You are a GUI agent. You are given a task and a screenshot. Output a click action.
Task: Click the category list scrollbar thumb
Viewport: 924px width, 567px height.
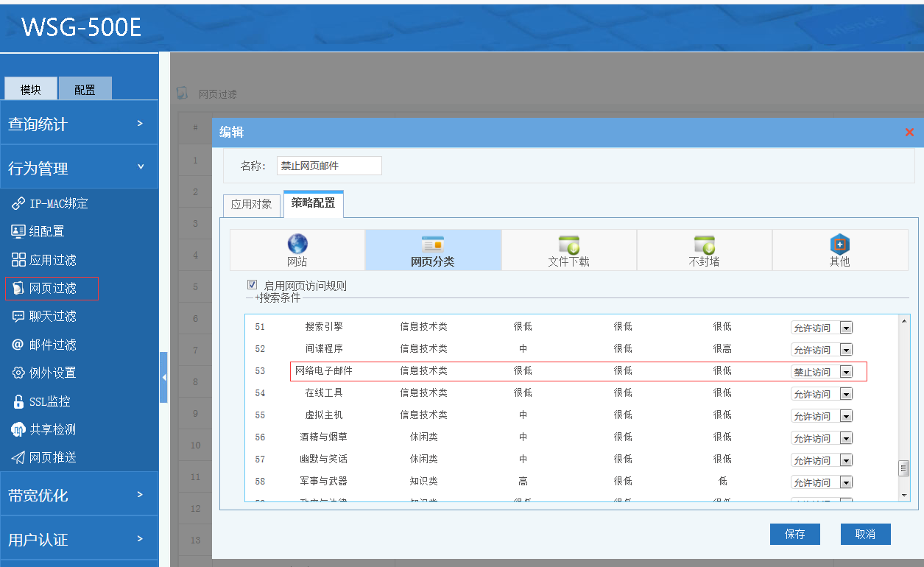coord(903,468)
